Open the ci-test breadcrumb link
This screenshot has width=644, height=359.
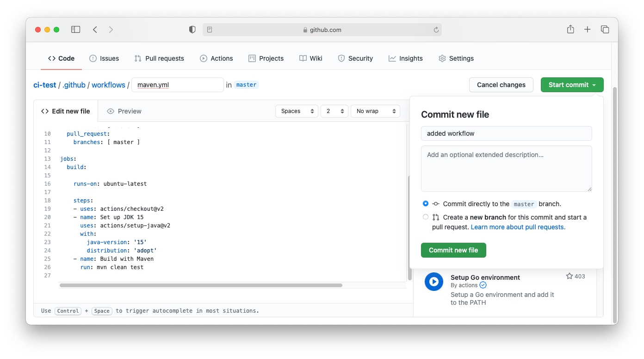45,85
